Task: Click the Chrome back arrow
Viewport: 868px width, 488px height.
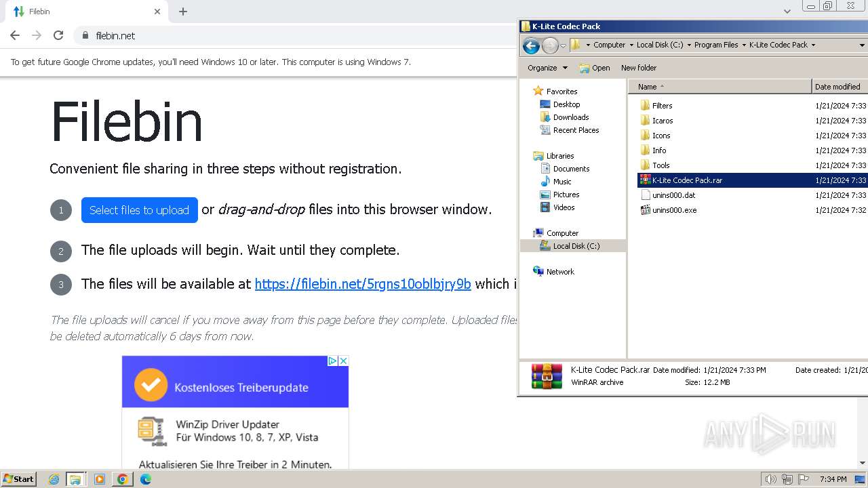Action: point(15,35)
